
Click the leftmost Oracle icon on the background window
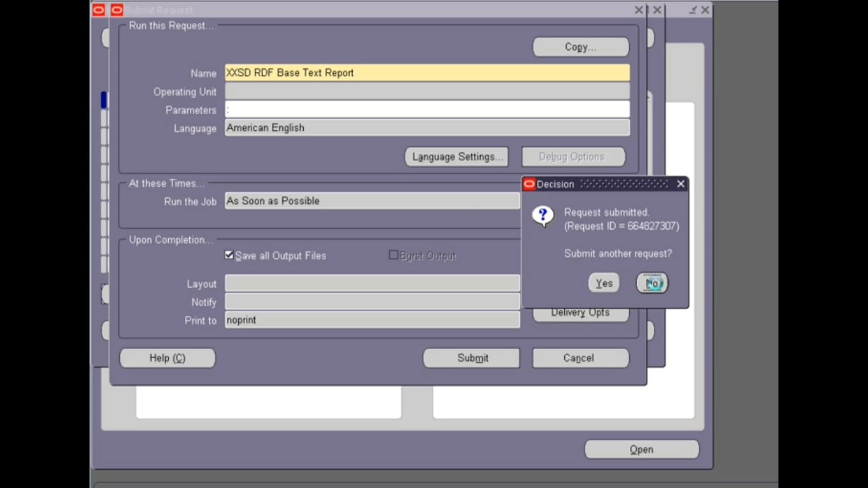(x=98, y=9)
